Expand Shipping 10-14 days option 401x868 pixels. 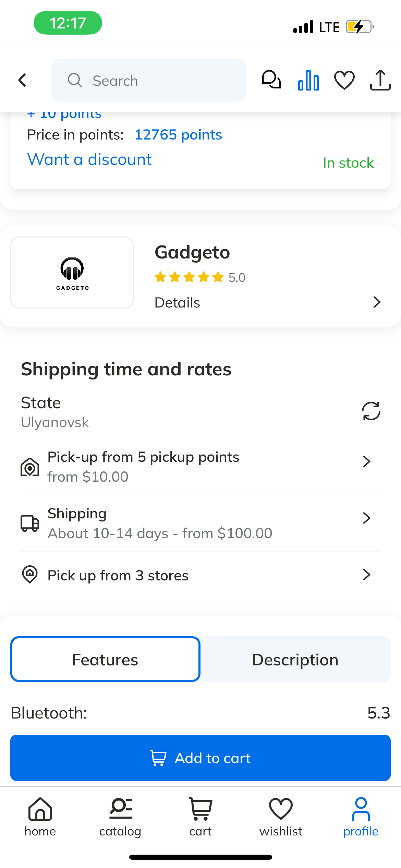point(366,518)
